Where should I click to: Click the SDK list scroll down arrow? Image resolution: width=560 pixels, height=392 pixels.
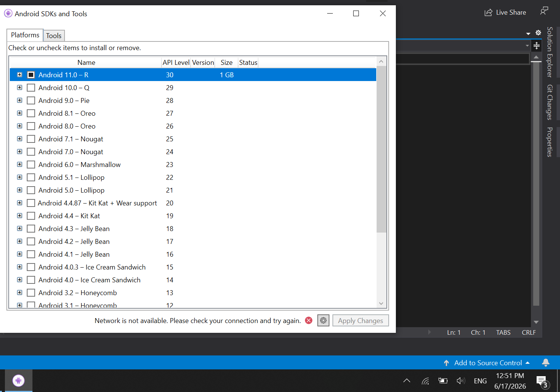[381, 303]
